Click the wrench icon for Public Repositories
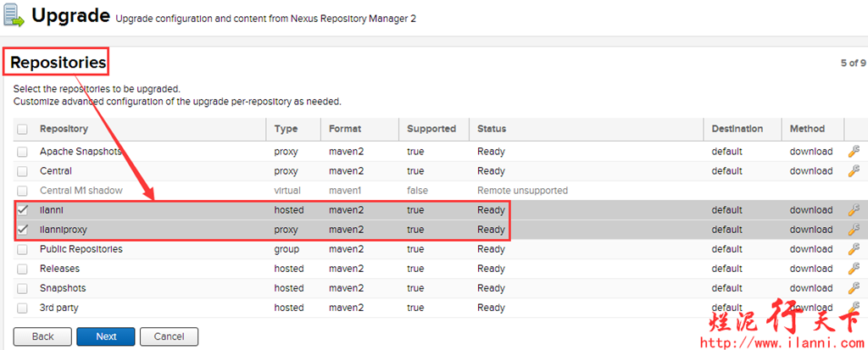 (854, 249)
